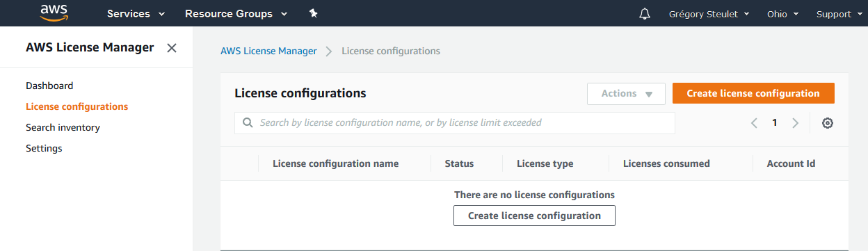Click the pin shortcuts icon
Screen dimensions: 868x251
[313, 14]
